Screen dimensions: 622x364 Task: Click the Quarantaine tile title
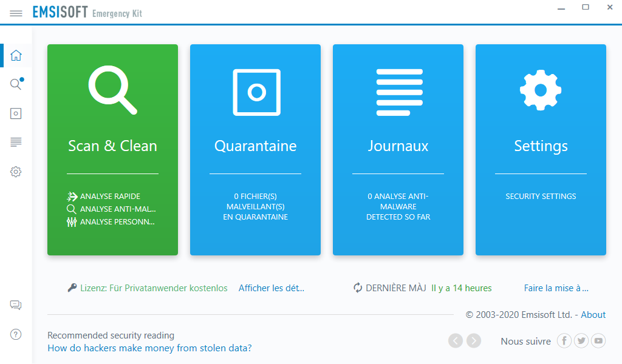(x=256, y=146)
